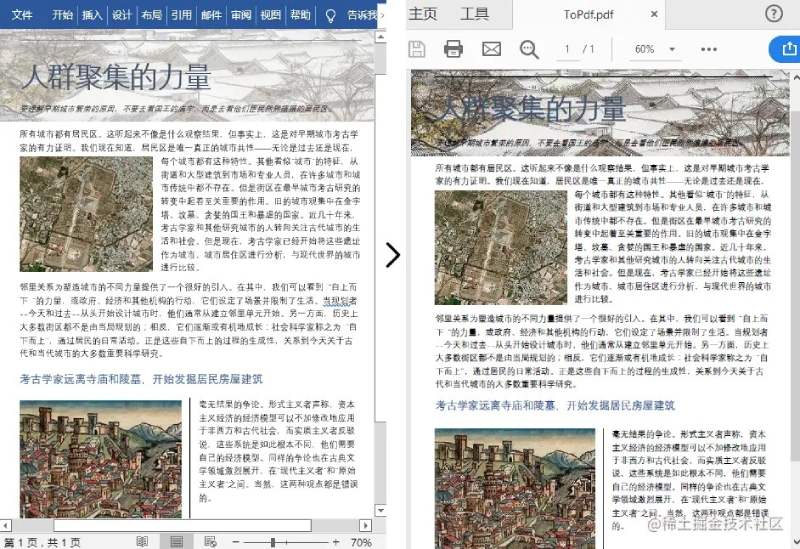Viewport: 800px width, 549px height.
Task: Go to the 工具 tab in PDF reader
Action: 474,14
